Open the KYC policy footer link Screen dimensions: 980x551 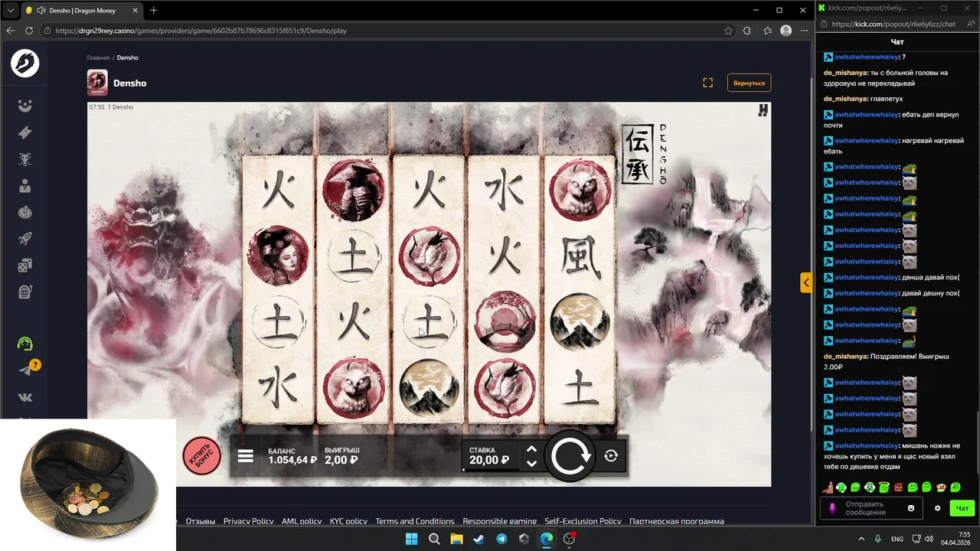tap(348, 521)
